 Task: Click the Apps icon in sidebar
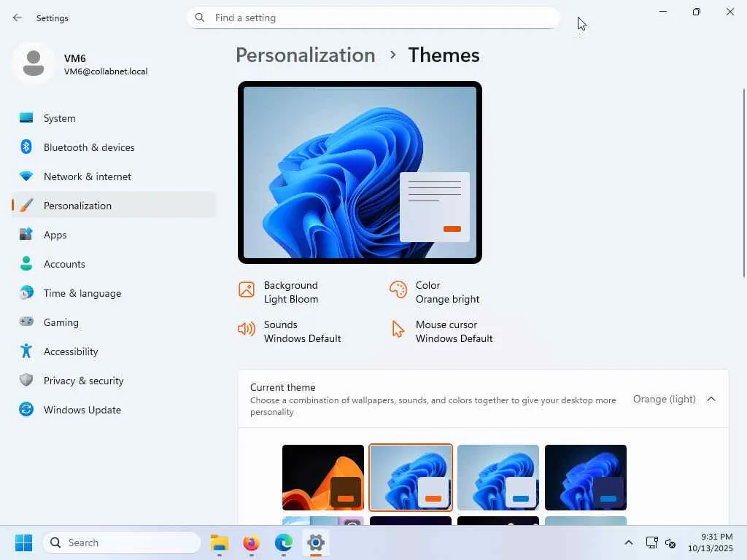pyautogui.click(x=26, y=234)
